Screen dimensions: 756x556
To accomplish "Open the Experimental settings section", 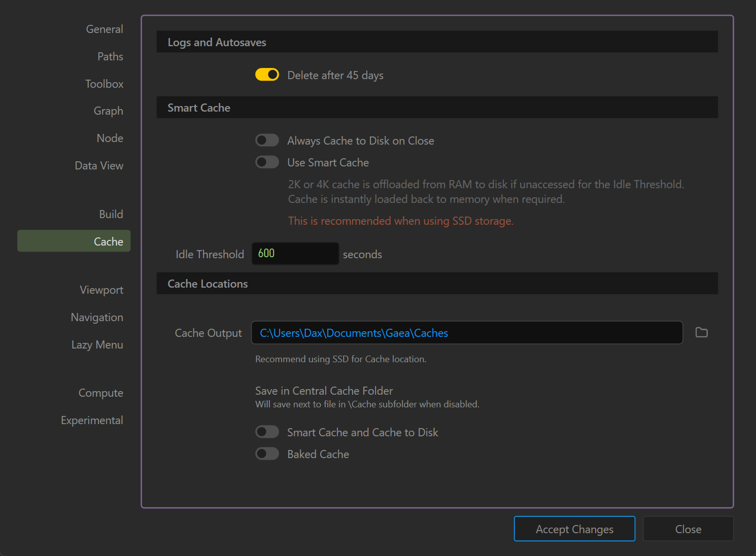I will point(92,421).
